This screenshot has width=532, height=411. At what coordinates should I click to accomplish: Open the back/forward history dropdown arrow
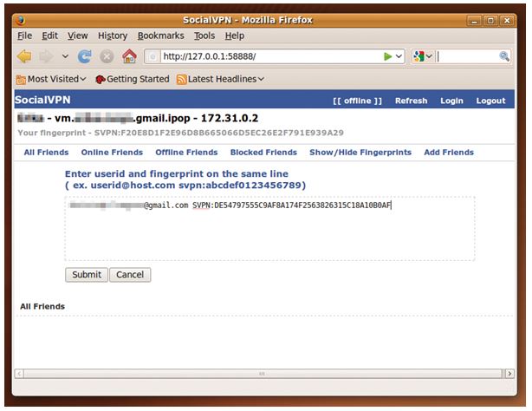[x=65, y=56]
